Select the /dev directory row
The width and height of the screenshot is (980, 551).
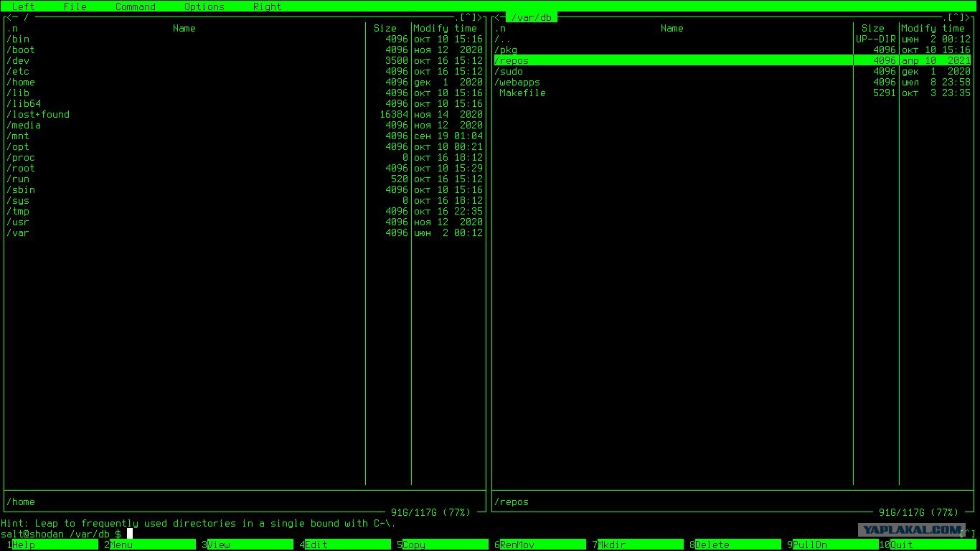click(x=244, y=60)
